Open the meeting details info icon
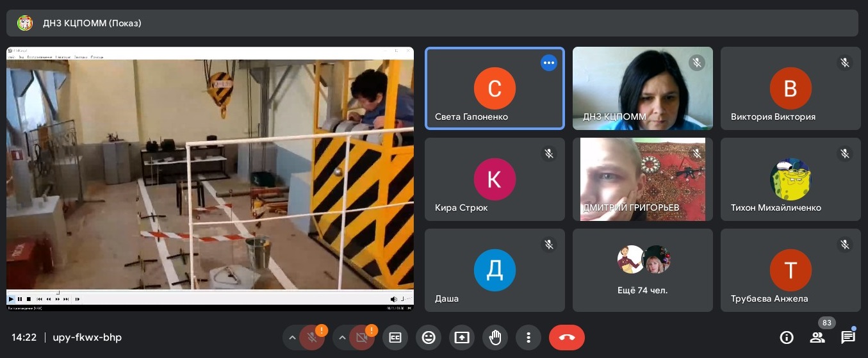Image resolution: width=868 pixels, height=358 pixels. pyautogui.click(x=786, y=338)
